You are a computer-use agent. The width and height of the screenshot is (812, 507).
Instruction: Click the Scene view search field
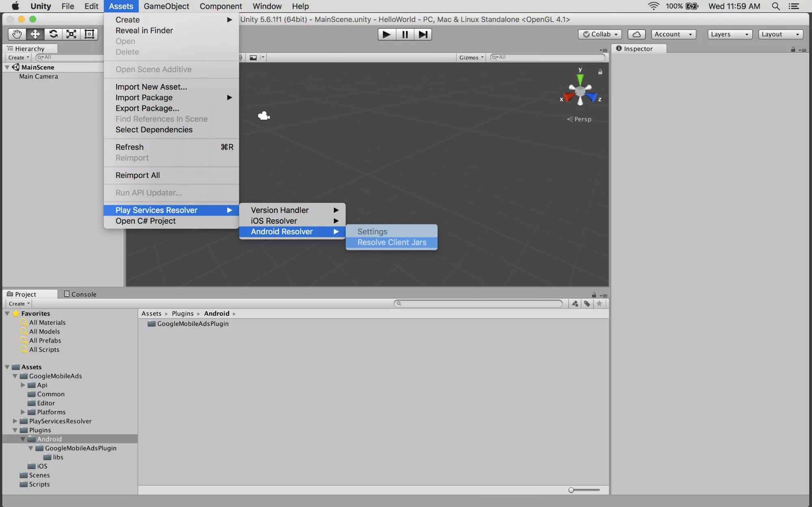click(548, 58)
